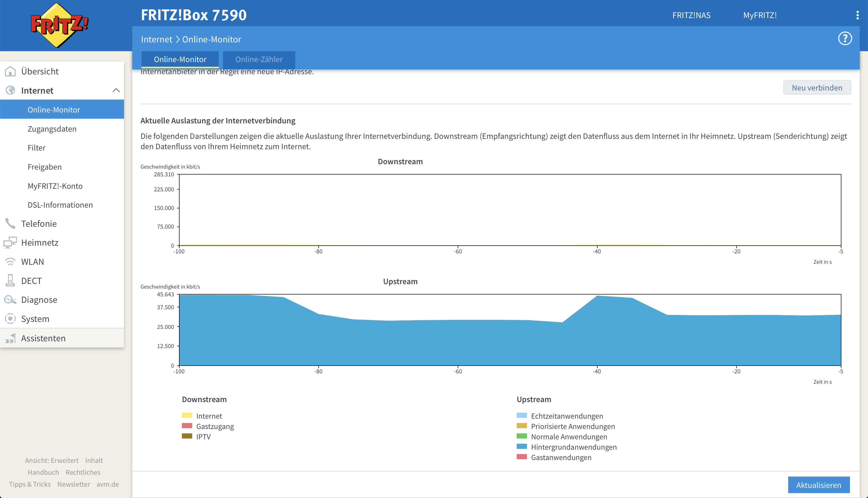Open MyFRITZ! link in header
The width and height of the screenshot is (868, 498).
pos(760,16)
